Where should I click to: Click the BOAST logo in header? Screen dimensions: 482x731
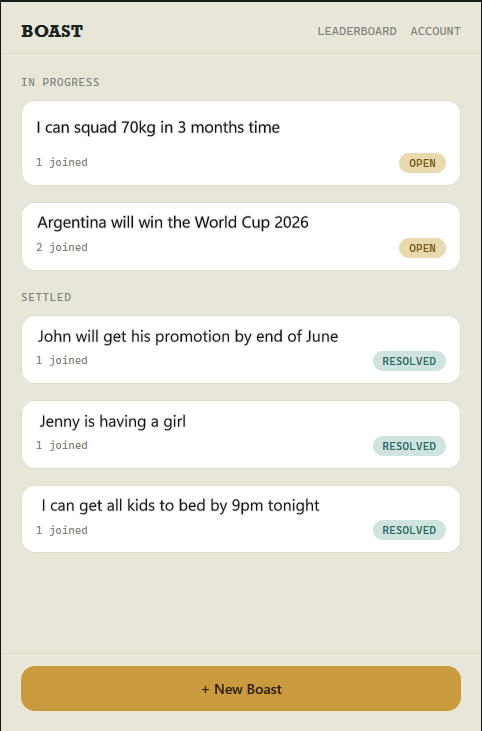(52, 31)
